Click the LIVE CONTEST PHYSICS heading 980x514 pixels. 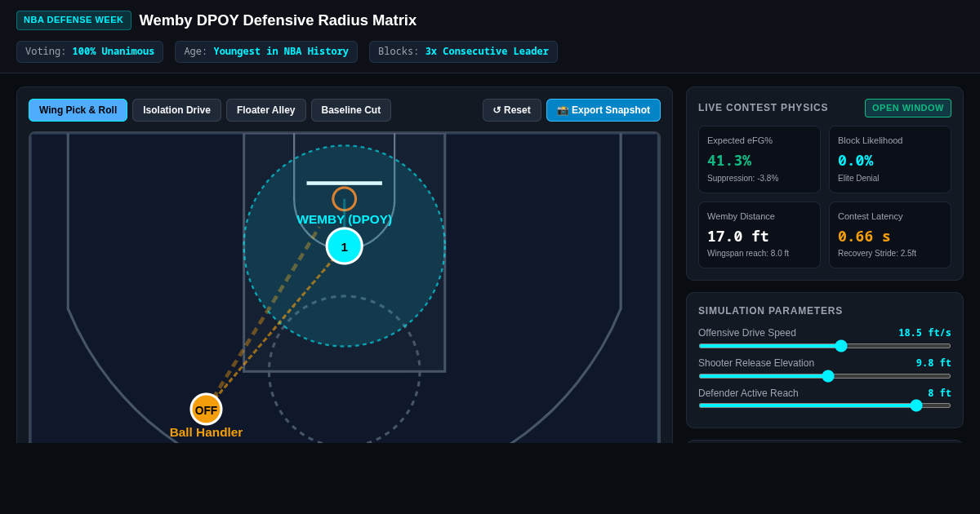763,108
